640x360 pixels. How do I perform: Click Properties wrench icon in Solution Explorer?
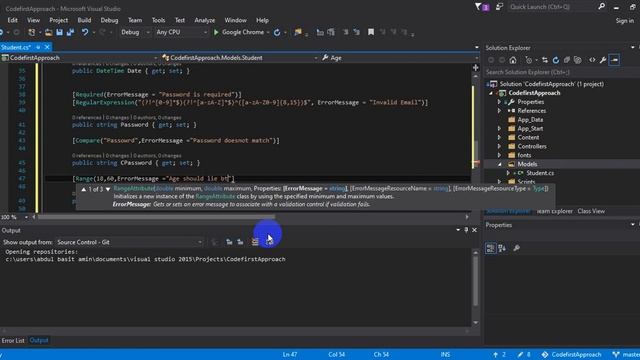tap(603, 60)
